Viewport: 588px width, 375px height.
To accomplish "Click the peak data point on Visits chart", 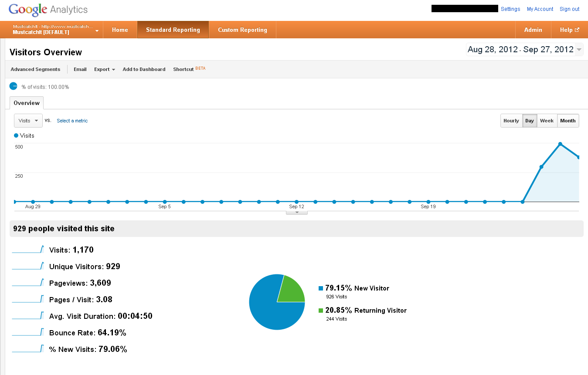I will 560,144.
